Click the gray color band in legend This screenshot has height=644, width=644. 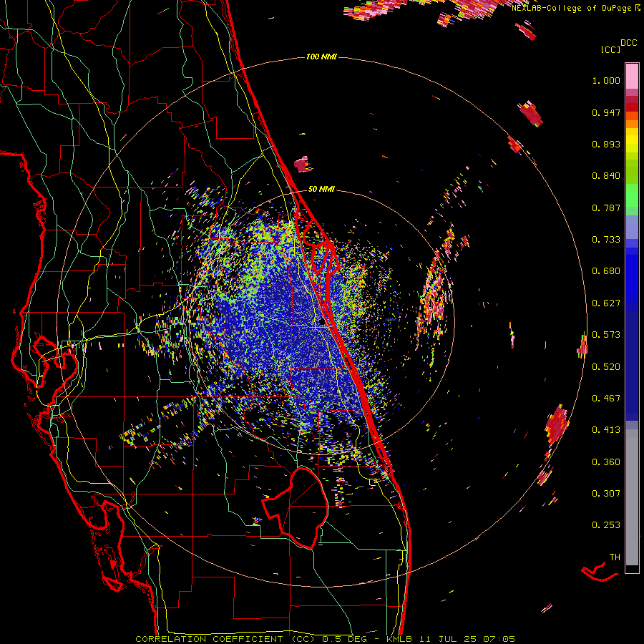pyautogui.click(x=632, y=497)
